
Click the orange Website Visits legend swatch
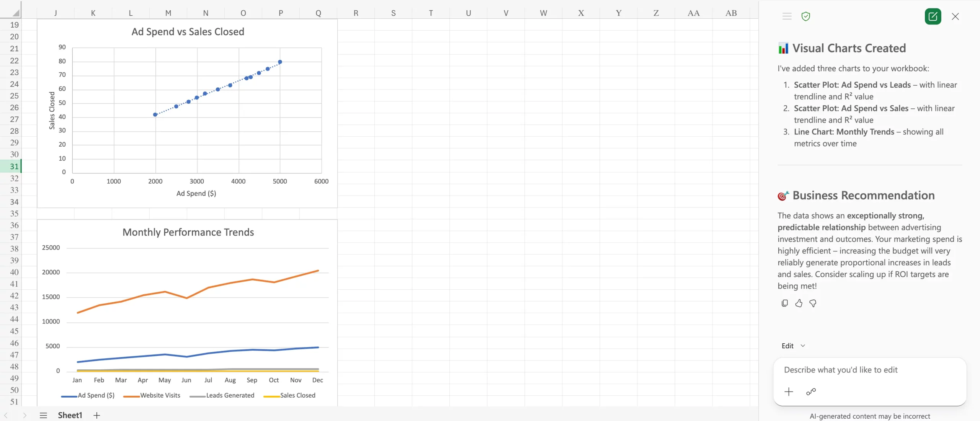(131, 396)
